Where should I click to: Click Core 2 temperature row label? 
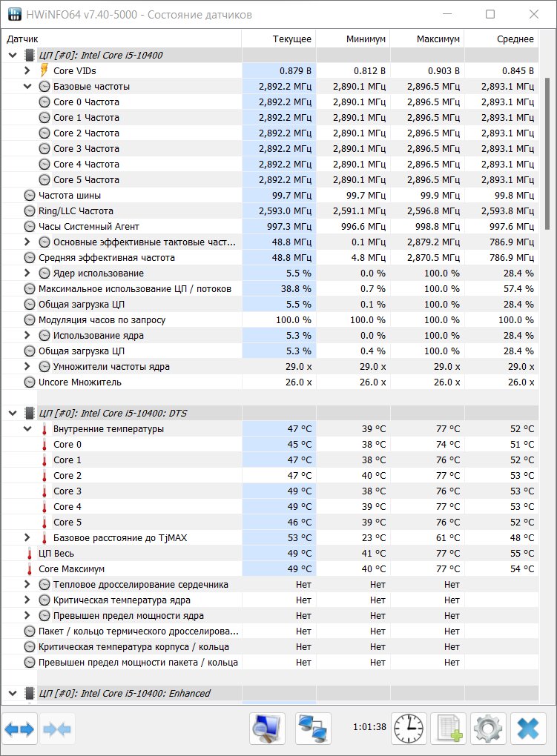(67, 475)
